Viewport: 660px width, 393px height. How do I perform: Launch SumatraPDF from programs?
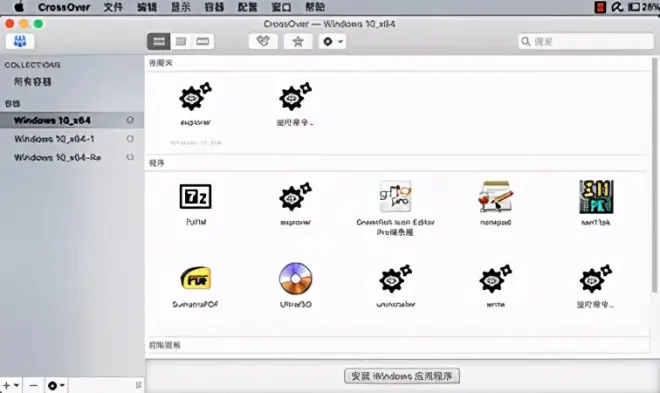pos(196,279)
